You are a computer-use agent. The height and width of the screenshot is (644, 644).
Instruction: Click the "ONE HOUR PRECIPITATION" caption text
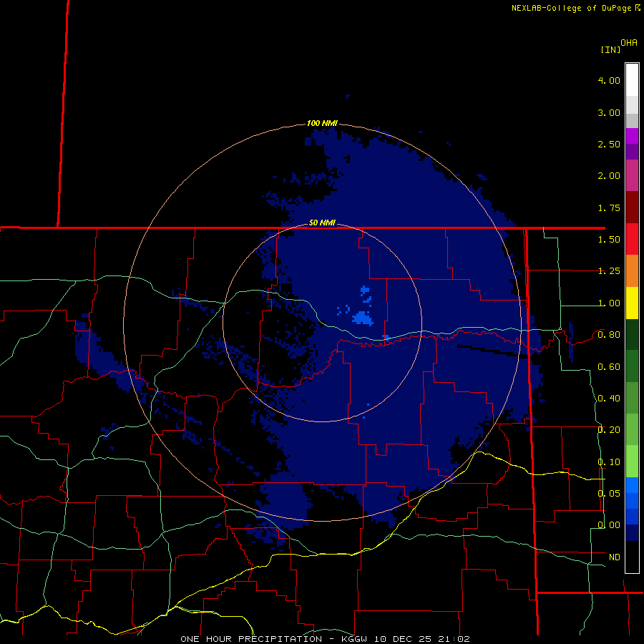coord(251,639)
